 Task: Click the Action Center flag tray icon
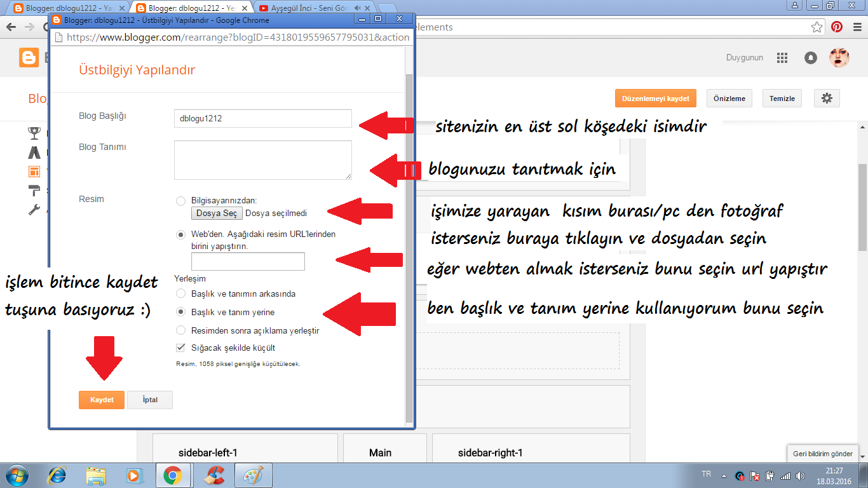tap(755, 475)
